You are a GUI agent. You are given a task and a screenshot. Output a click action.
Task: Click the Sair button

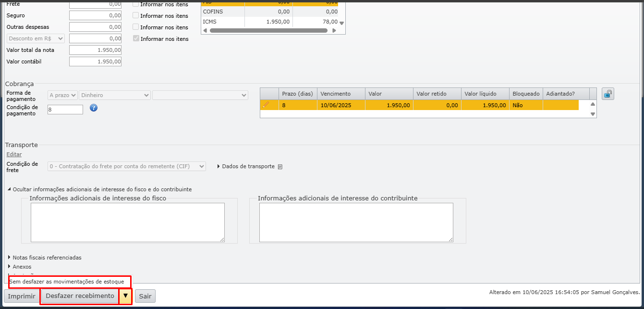pyautogui.click(x=145, y=296)
